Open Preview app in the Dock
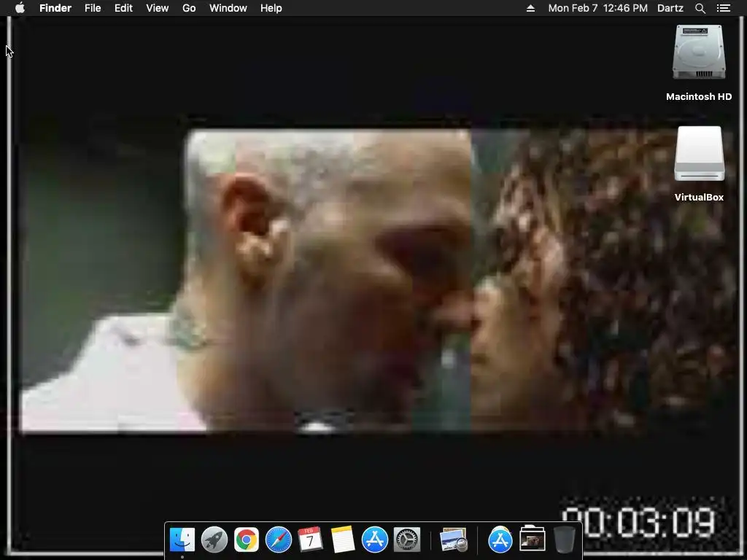Image resolution: width=747 pixels, height=560 pixels. pos(454,540)
